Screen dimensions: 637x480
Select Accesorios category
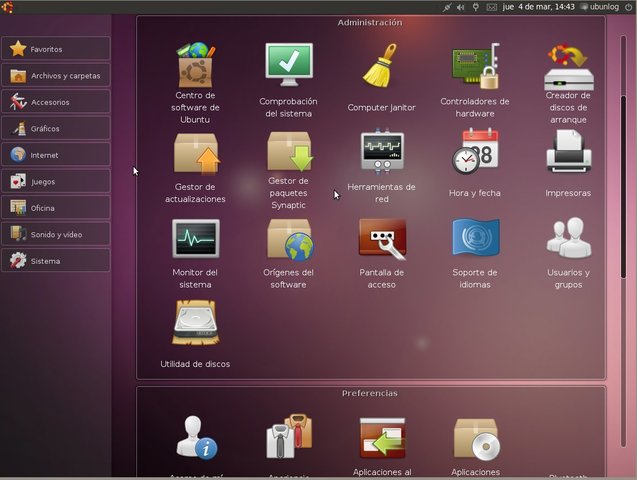tap(56, 102)
